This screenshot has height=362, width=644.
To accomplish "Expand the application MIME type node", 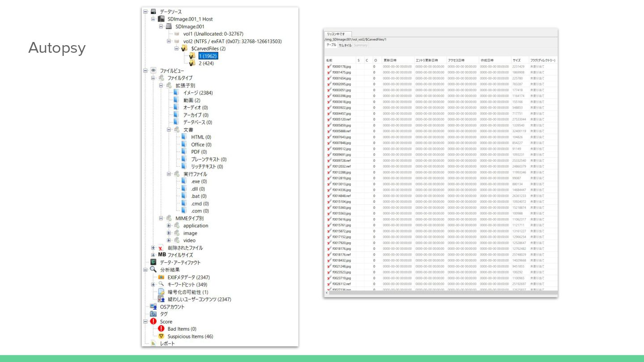I will [169, 226].
